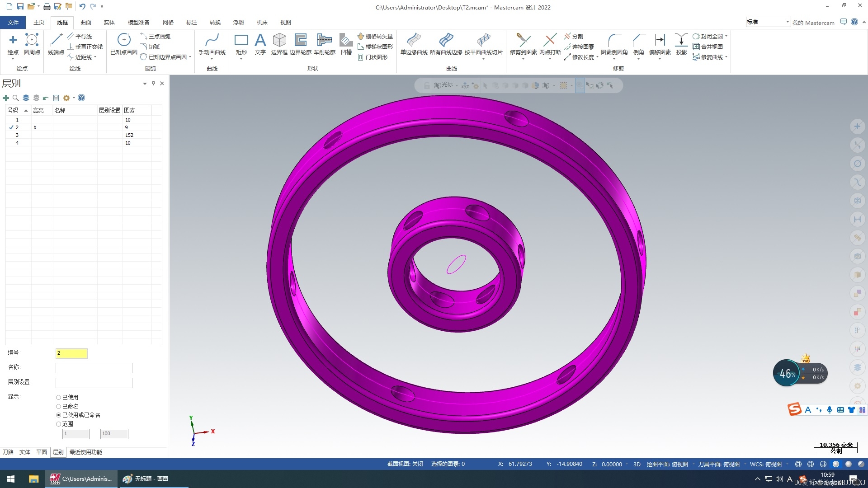The width and height of the screenshot is (868, 488).
Task: Click the 倒角 chamfer tool
Action: [638, 44]
